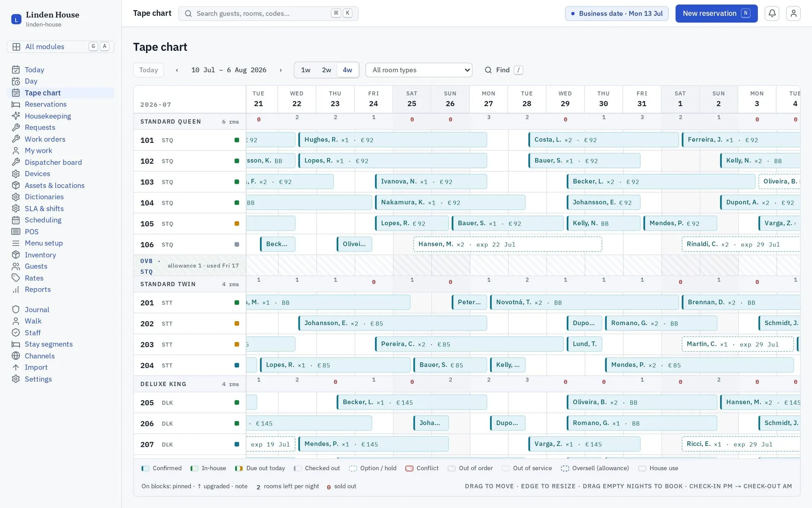Image resolution: width=812 pixels, height=508 pixels.
Task: Click the Housekeeping sparkle icon in sidebar
Action: pos(16,116)
